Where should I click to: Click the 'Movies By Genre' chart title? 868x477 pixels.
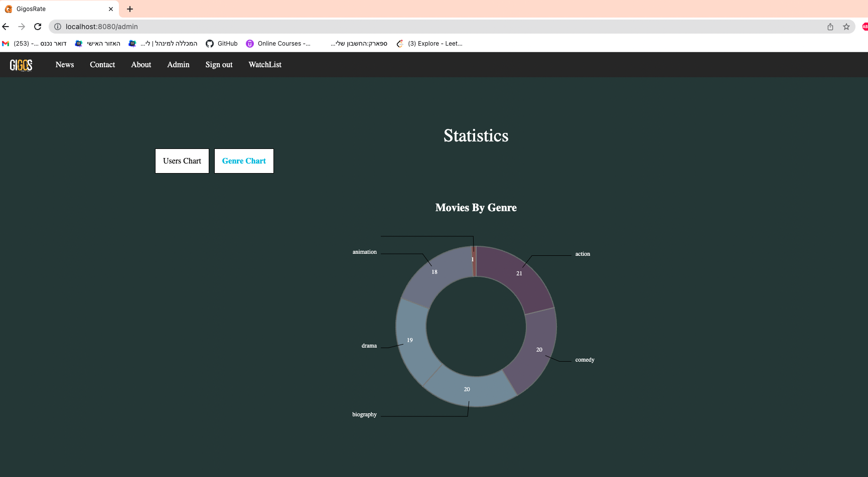(476, 208)
